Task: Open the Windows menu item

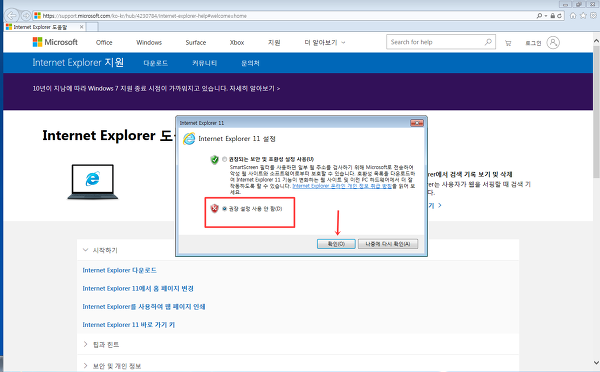Action: click(149, 42)
